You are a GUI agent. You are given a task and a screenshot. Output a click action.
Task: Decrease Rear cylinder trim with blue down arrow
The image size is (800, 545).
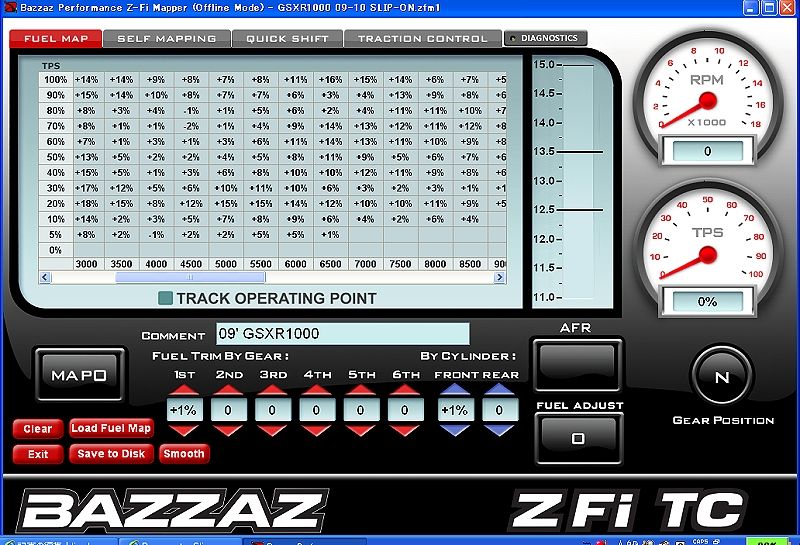pos(499,430)
